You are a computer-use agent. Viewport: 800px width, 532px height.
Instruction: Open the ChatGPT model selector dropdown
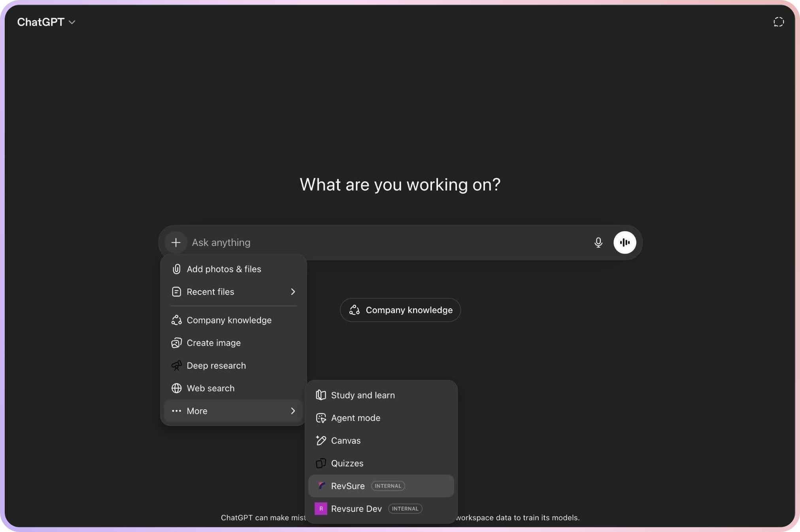coord(46,22)
